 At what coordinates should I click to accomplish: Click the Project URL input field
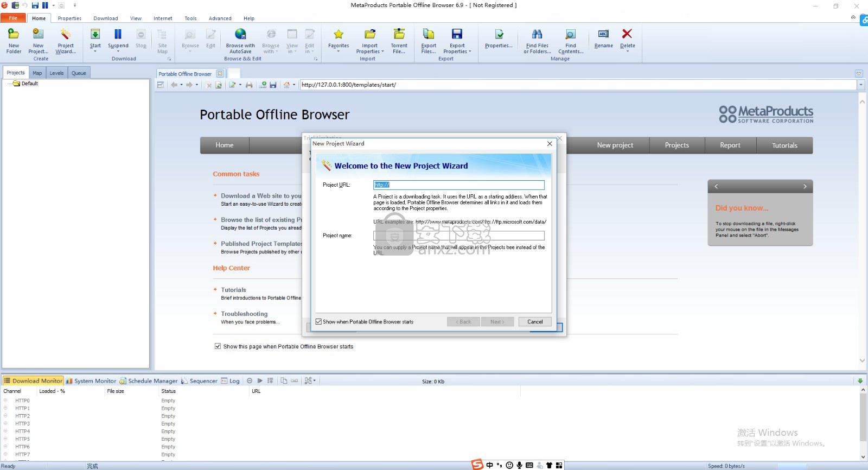tap(458, 185)
